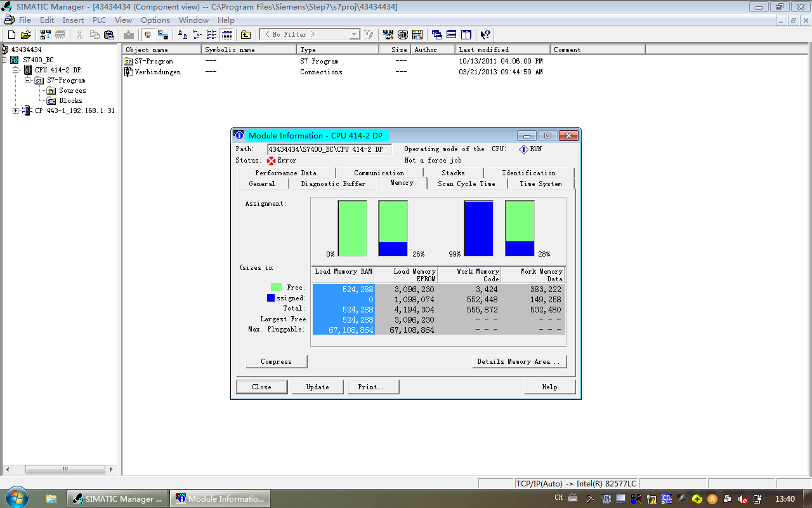
Task: Collapse the S7-Program tree node
Action: 27,80
